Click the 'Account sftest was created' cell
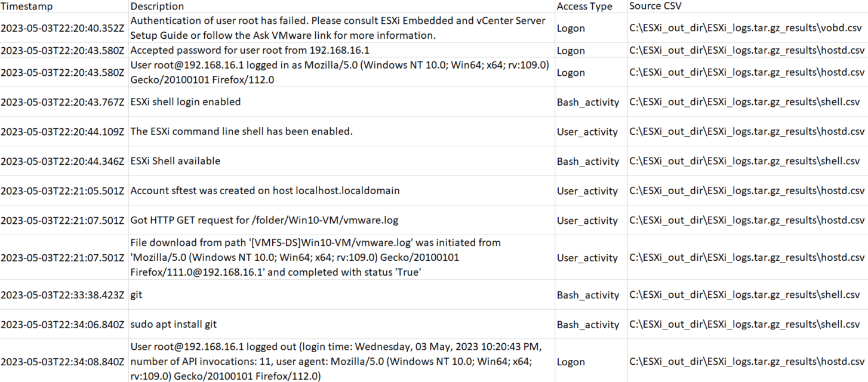 (265, 191)
